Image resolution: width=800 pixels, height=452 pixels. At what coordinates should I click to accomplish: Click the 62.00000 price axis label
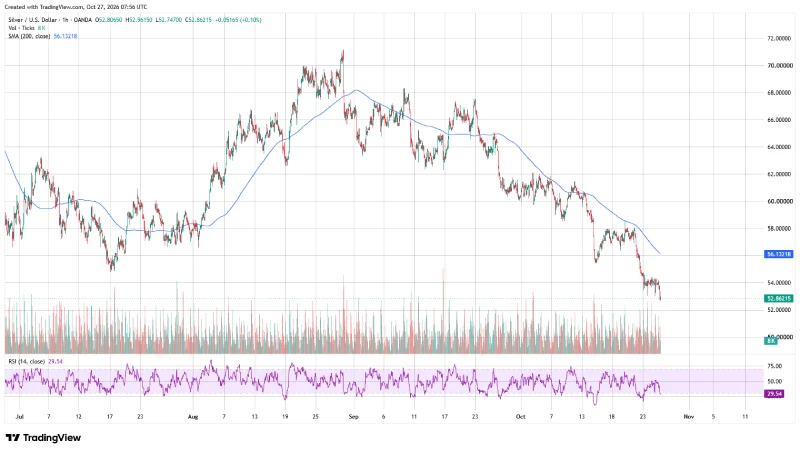pyautogui.click(x=780, y=174)
